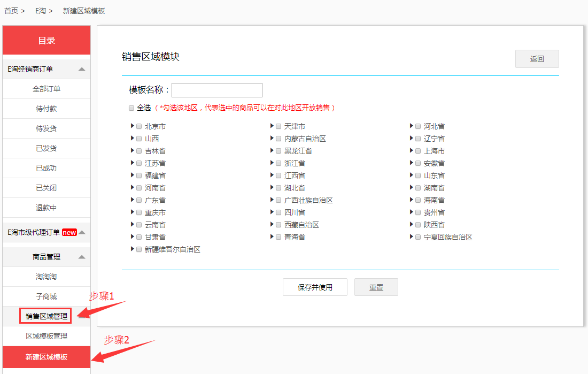
Task: Open the 已发货 orders list
Action: tap(47, 148)
